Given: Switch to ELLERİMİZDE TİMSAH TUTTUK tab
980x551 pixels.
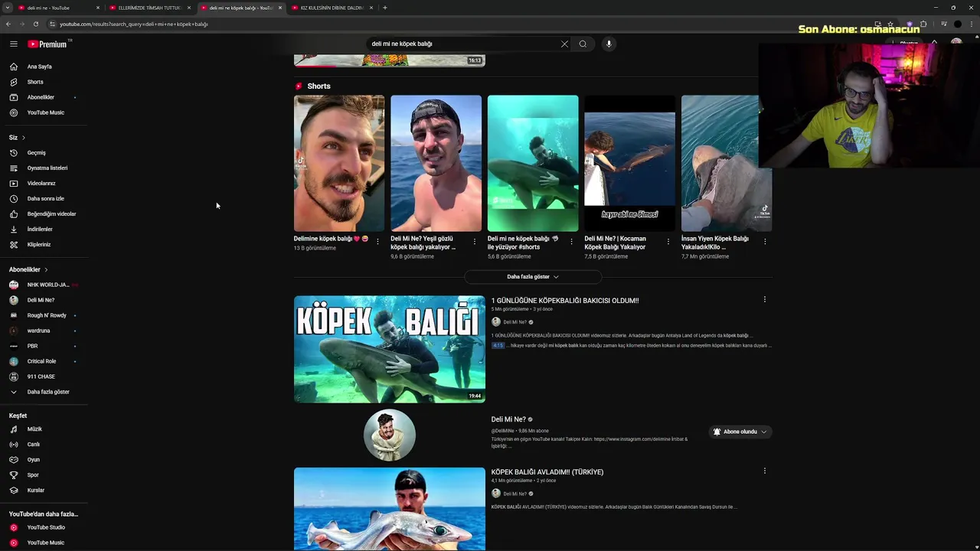Looking at the screenshot, I should pyautogui.click(x=149, y=8).
